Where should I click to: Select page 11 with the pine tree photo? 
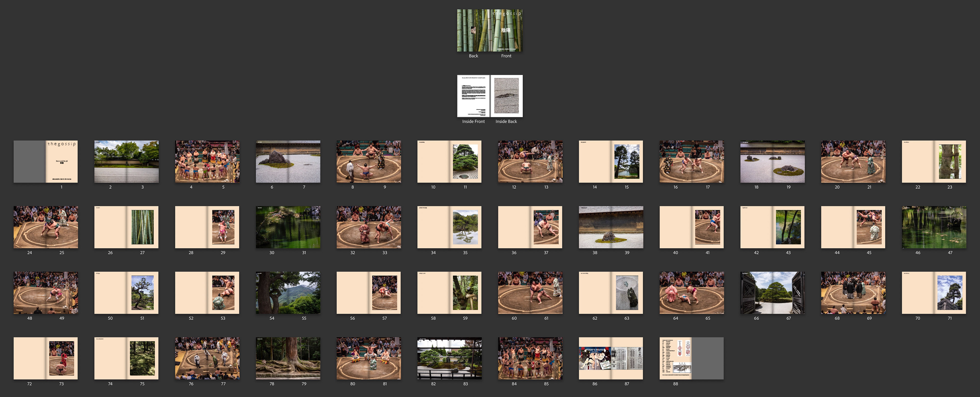[465, 161]
